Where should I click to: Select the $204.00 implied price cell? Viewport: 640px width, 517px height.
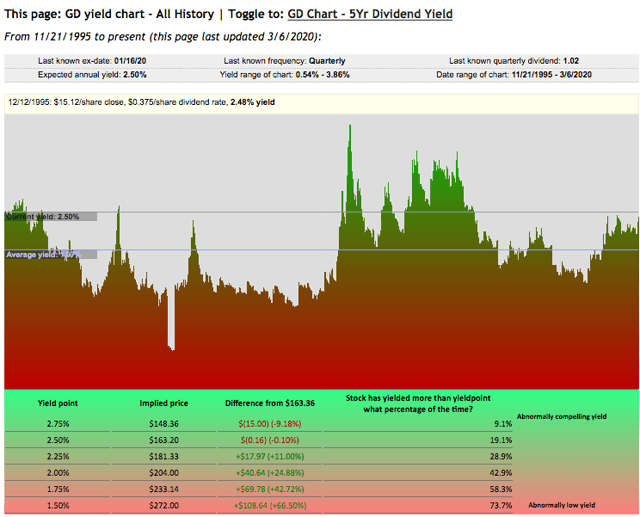click(164, 473)
